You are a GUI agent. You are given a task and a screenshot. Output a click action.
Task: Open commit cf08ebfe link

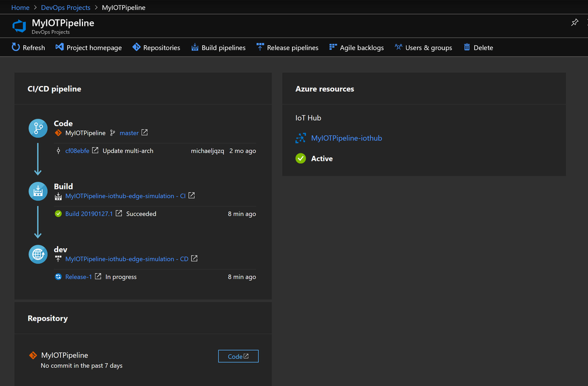pos(77,151)
